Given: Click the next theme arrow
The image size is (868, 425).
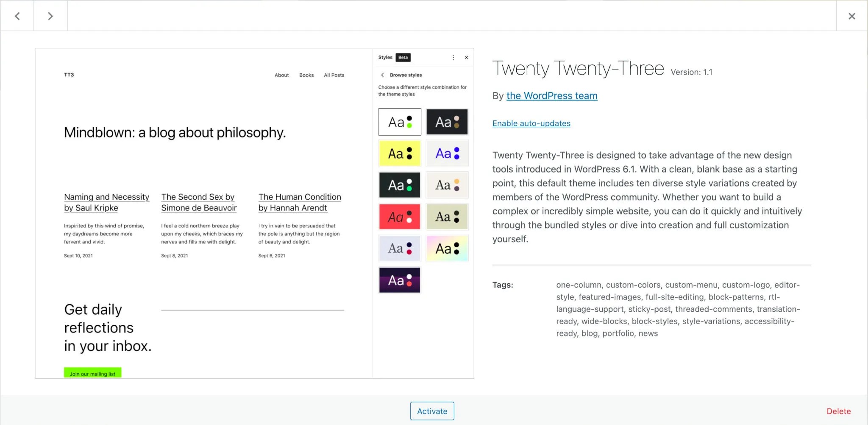Looking at the screenshot, I should coord(50,16).
